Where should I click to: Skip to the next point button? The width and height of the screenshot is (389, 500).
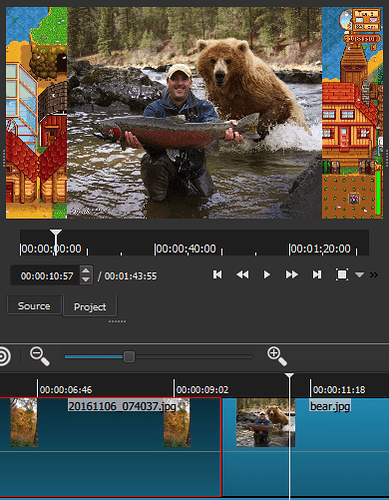(317, 275)
